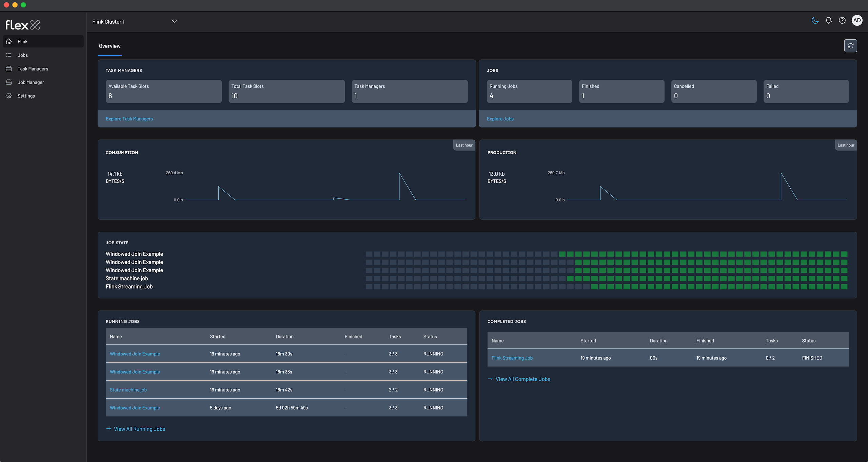The width and height of the screenshot is (868, 462).
Task: Click the Explore Jobs link
Action: tap(500, 119)
